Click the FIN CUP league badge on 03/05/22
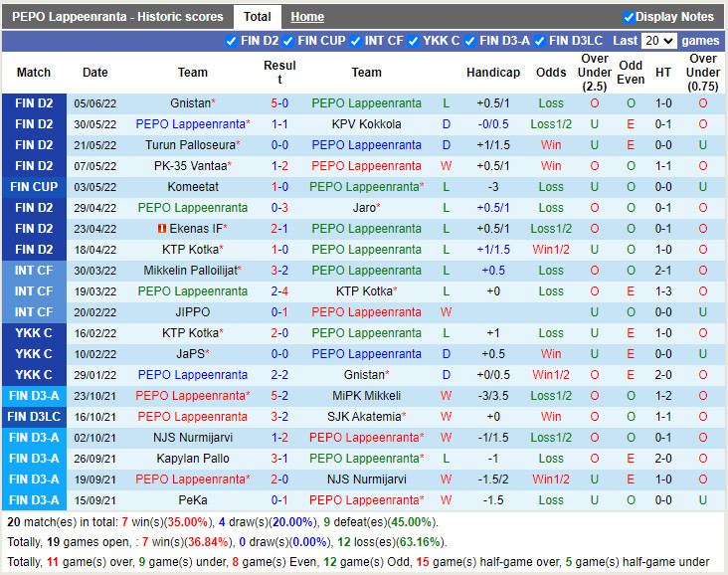 click(34, 187)
